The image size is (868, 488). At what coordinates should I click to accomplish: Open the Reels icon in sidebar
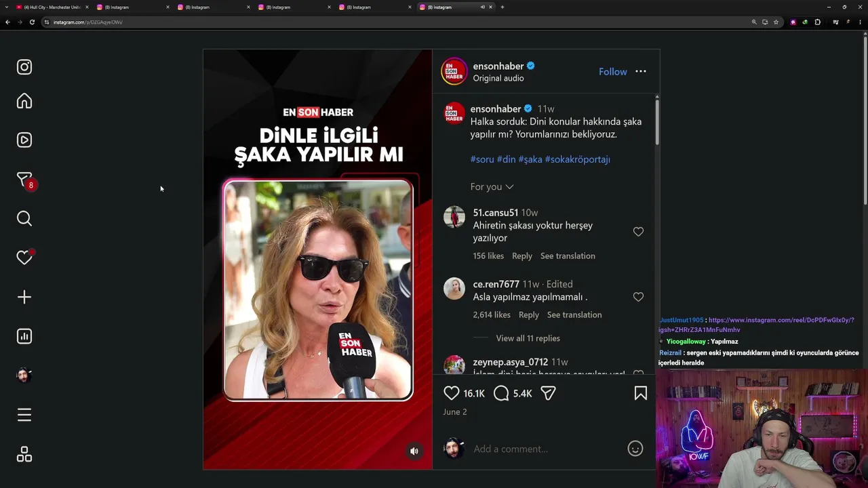24,140
